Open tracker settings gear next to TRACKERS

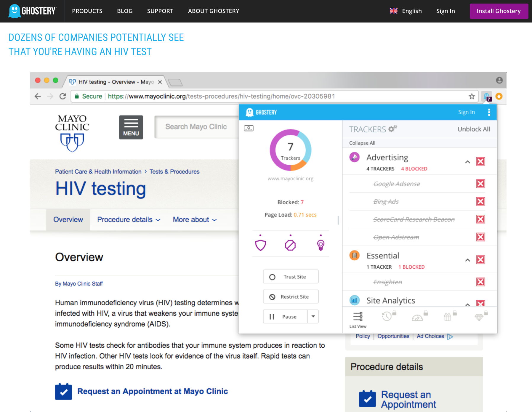point(392,129)
